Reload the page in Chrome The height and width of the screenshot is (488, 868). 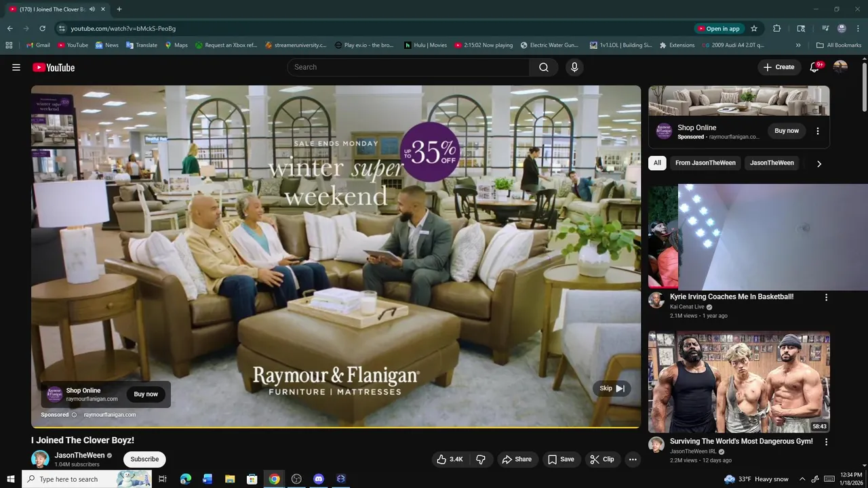pyautogui.click(x=42, y=28)
